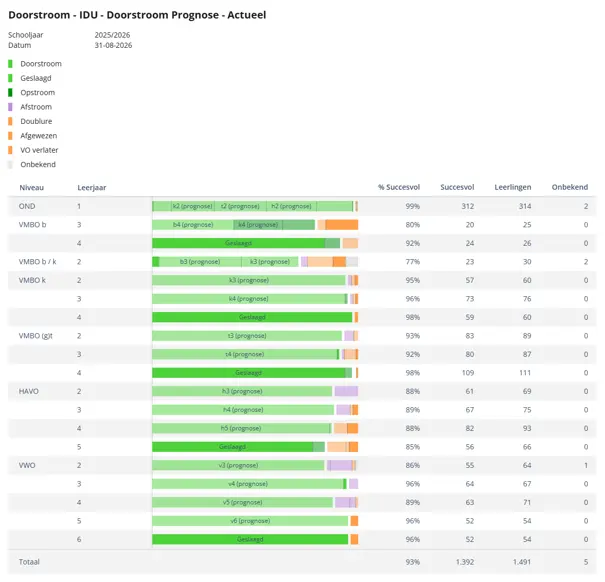Select the Onbekend legend label
Screen dimensions: 605x582
[38, 164]
